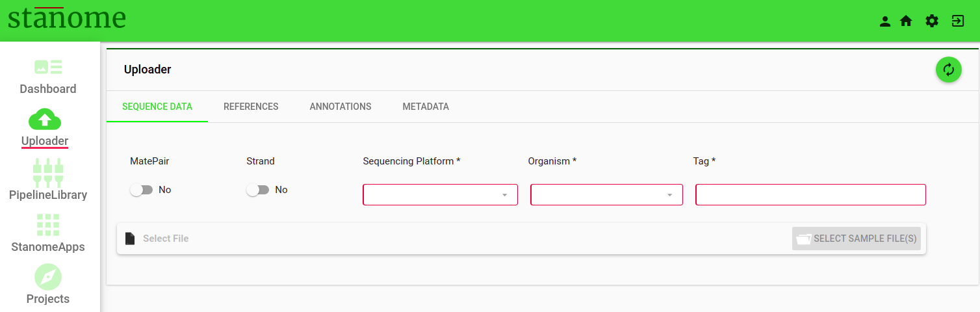
Task: Click the Select Sample File(s) button
Action: [857, 239]
